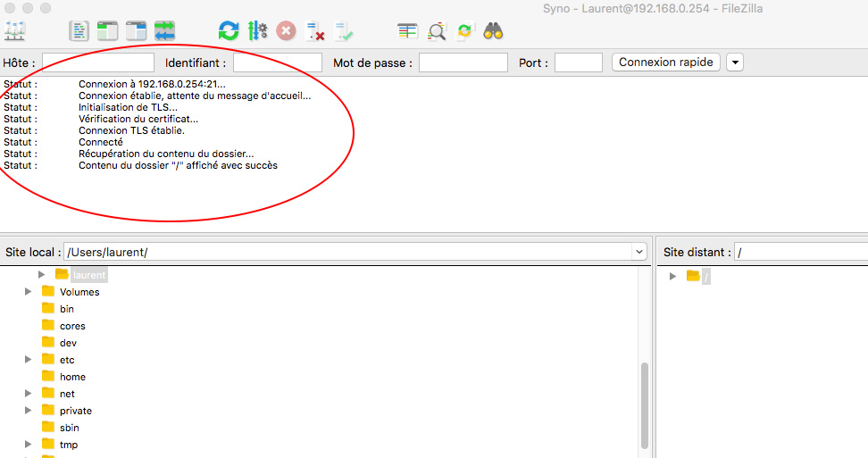Search for files with binoculars icon
The height and width of the screenshot is (458, 868).
(493, 31)
